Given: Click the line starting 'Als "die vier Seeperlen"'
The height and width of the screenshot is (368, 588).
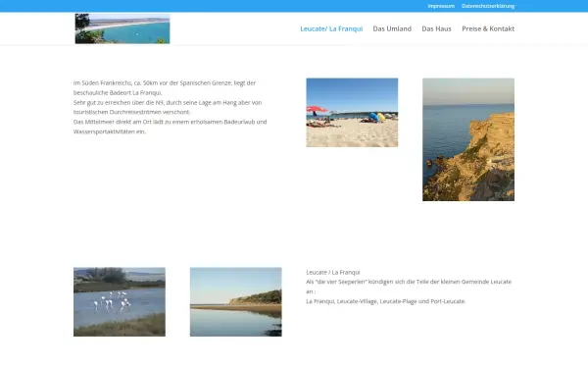Looking at the screenshot, I should pyautogui.click(x=409, y=282).
